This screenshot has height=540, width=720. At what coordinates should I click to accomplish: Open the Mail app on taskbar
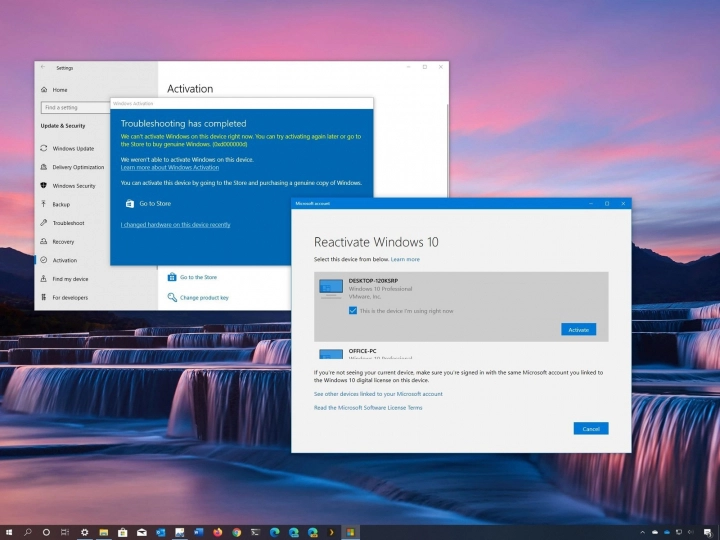click(141, 532)
